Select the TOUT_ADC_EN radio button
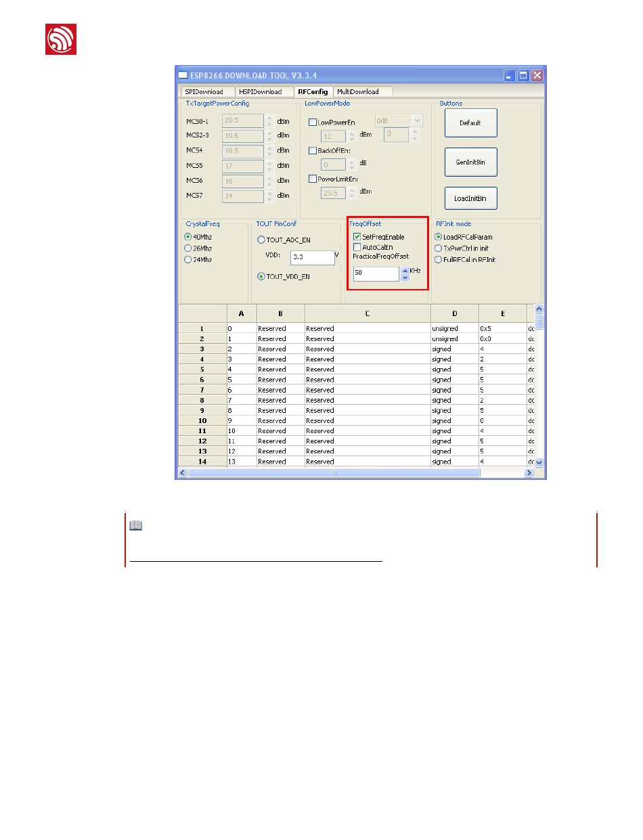The height and width of the screenshot is (840, 643). (261, 240)
